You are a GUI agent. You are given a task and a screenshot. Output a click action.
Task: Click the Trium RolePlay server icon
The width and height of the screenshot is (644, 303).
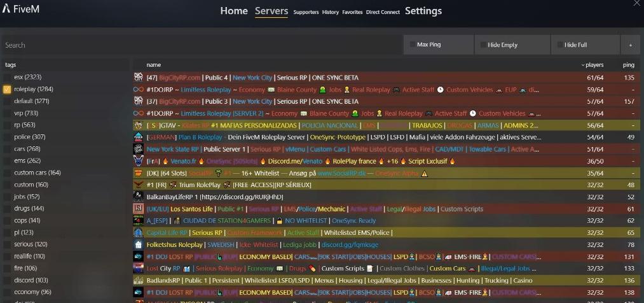[x=138, y=185]
